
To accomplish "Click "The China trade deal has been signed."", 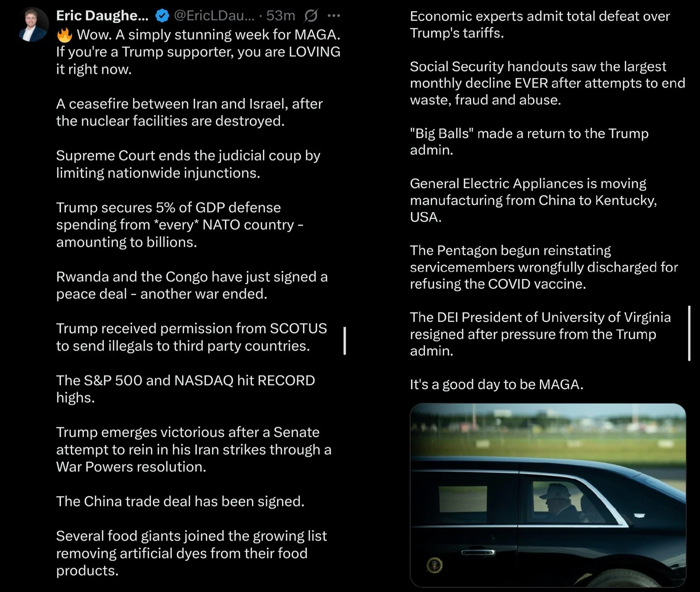I will [x=180, y=501].
